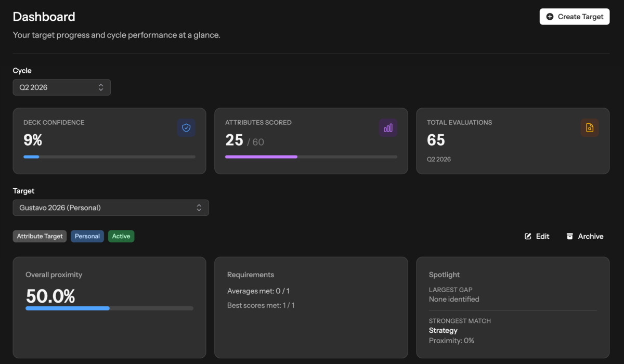Click the Attributes Scored purple progress bar
The image size is (624, 364).
[x=311, y=157]
